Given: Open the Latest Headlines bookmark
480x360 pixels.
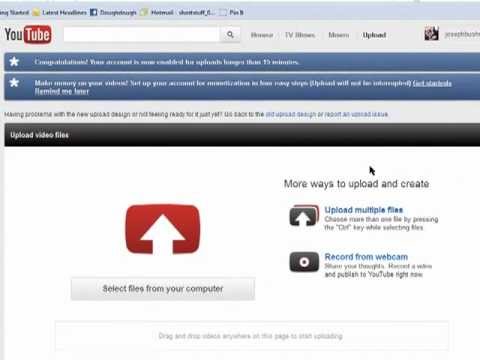Looking at the screenshot, I should tap(64, 13).
